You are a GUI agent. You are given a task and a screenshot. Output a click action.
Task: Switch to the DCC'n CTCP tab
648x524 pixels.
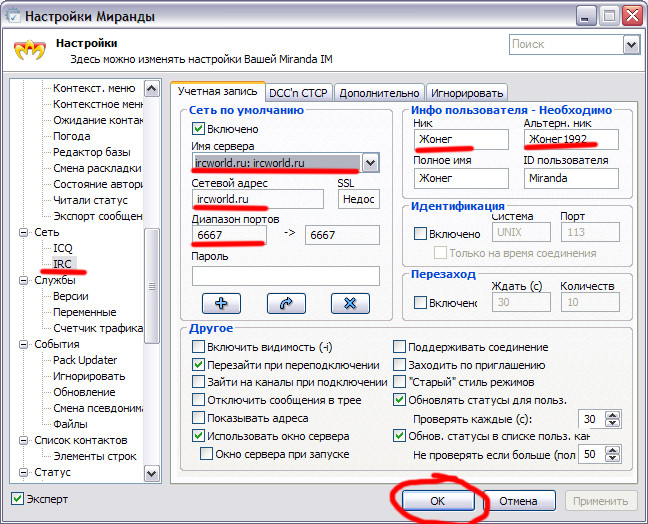[298, 93]
